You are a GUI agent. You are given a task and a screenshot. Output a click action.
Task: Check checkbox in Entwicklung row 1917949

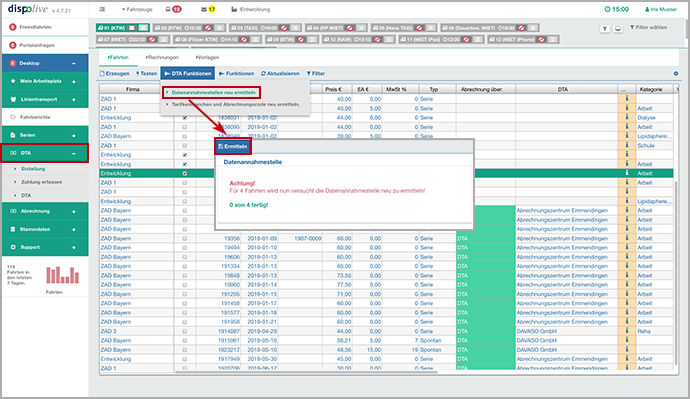[184, 359]
